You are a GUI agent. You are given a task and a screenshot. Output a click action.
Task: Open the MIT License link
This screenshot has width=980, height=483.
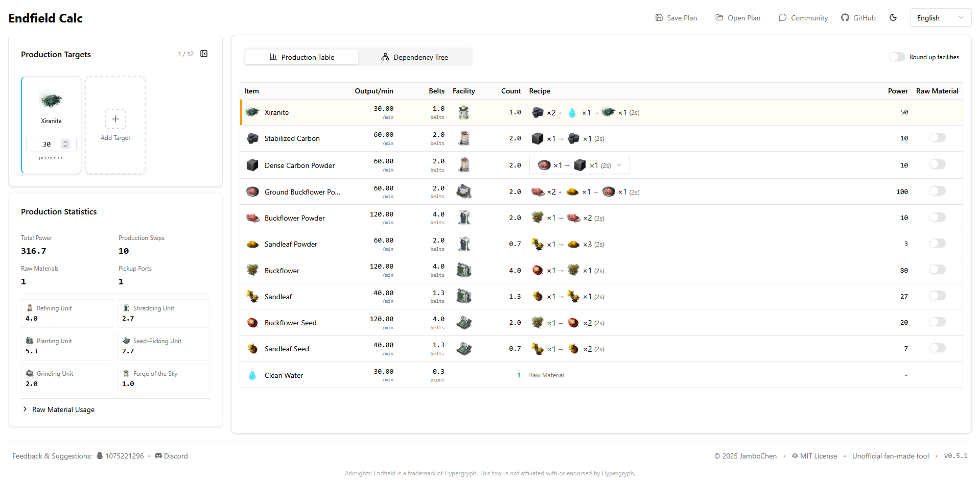click(814, 456)
